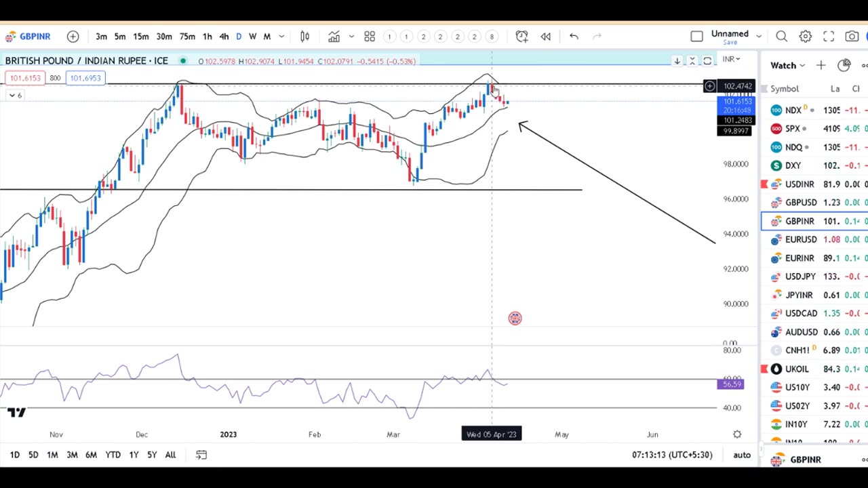Set date range to 5D

(x=33, y=455)
